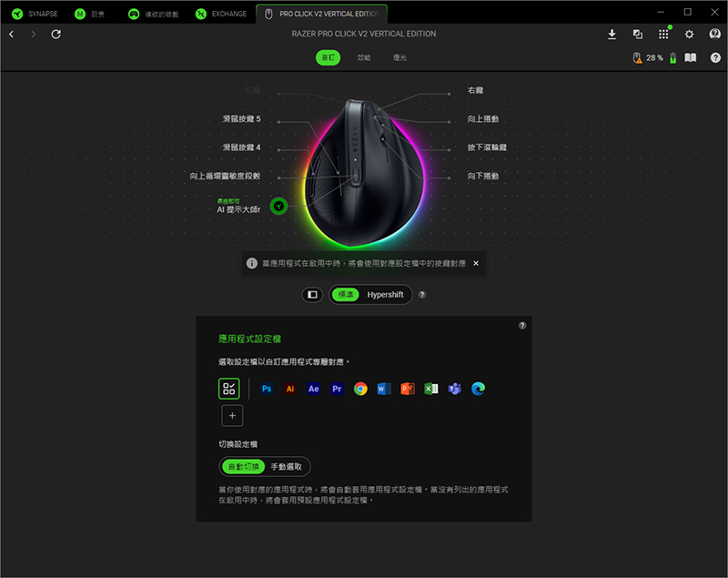Image resolution: width=728 pixels, height=578 pixels.
Task: Click the refresh icon in navigation bar
Action: tap(56, 34)
